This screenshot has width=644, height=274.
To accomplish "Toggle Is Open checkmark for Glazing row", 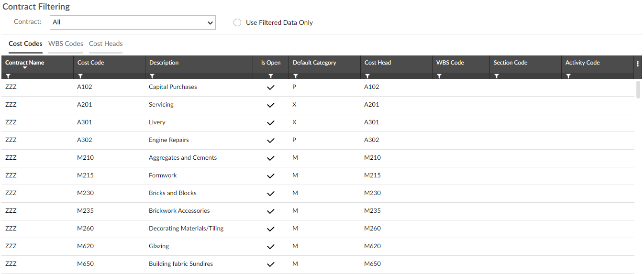I will tap(271, 246).
